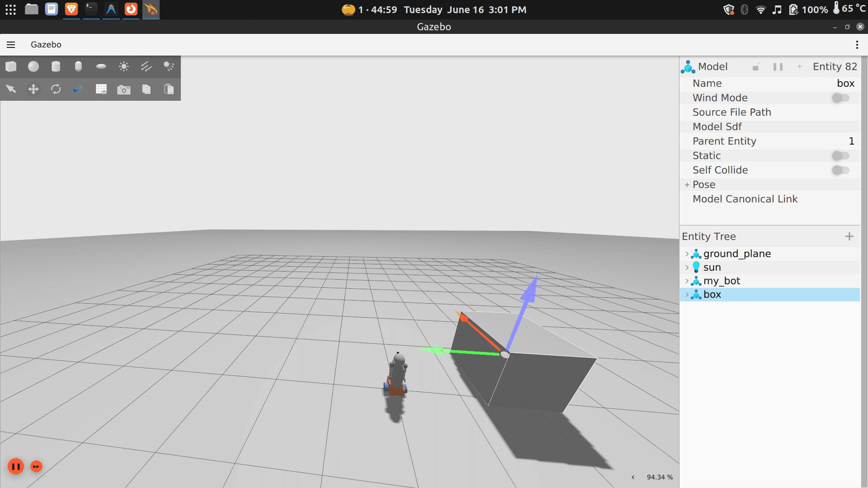Click the Source File Path row
This screenshot has height=488, width=868.
770,112
